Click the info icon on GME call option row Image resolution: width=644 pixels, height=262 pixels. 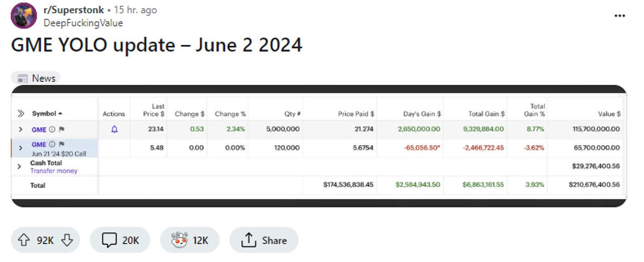click(52, 144)
